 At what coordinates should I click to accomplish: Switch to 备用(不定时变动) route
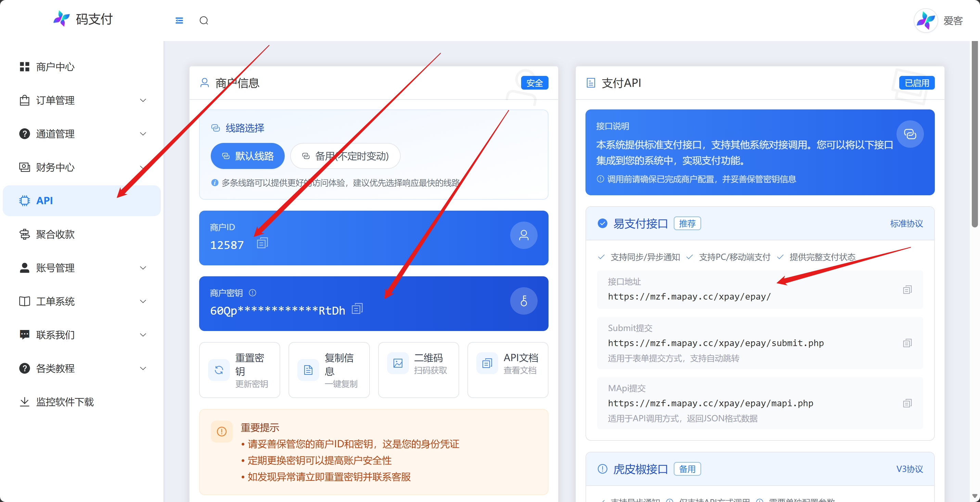click(x=345, y=156)
